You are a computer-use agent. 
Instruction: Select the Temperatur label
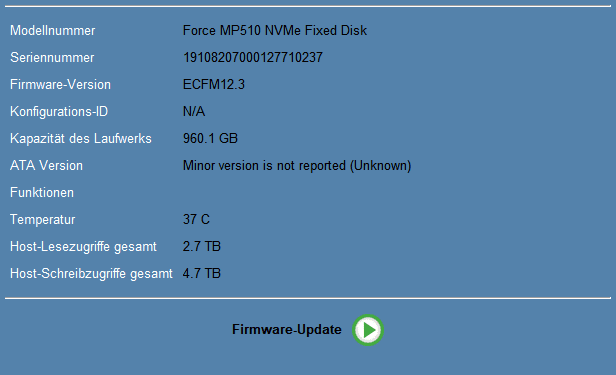click(42, 220)
